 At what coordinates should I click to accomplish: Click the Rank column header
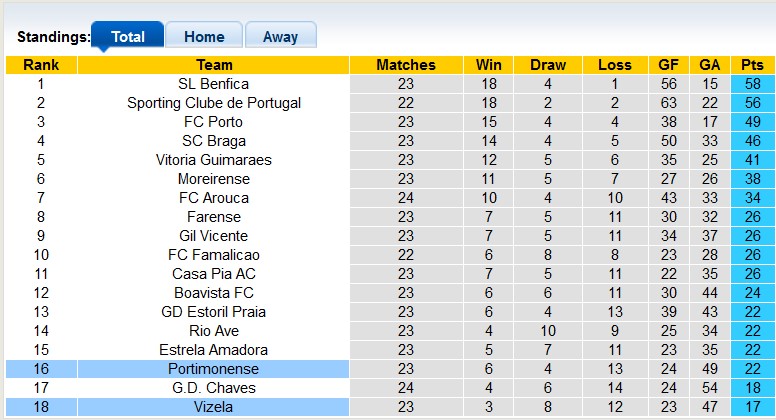coord(41,65)
